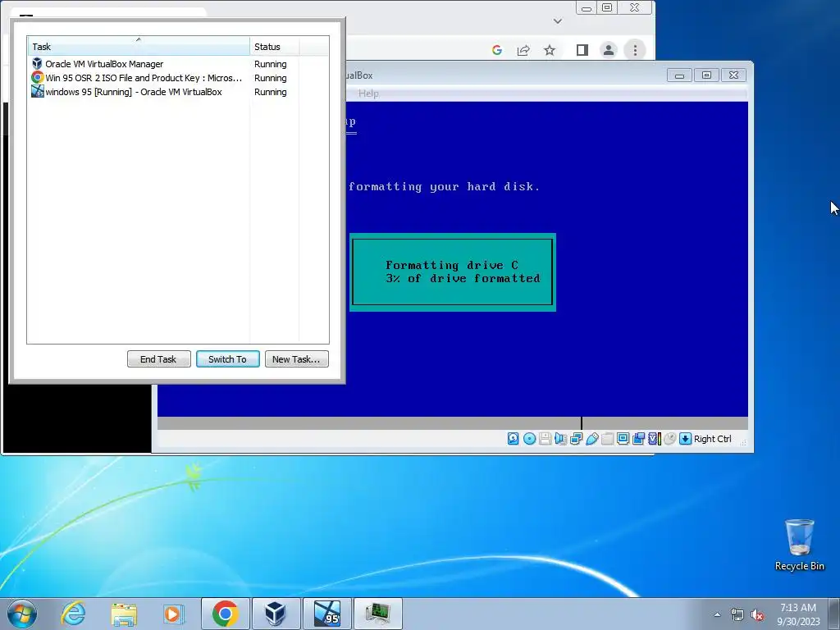Click the CPU virtualization indicator in VirtualBox
Viewport: 840px width, 630px height.
tap(654, 439)
